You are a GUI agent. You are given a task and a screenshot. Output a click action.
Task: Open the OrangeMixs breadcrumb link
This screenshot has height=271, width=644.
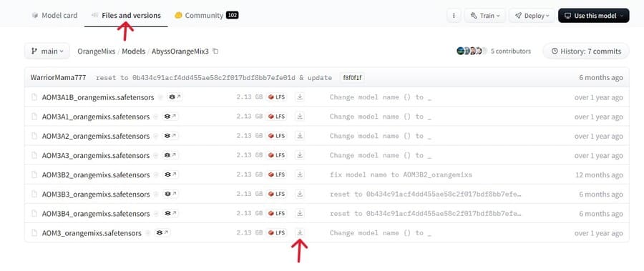96,51
